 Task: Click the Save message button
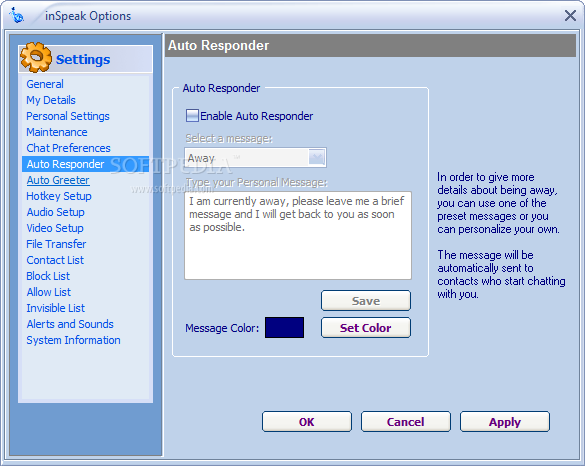pos(366,301)
